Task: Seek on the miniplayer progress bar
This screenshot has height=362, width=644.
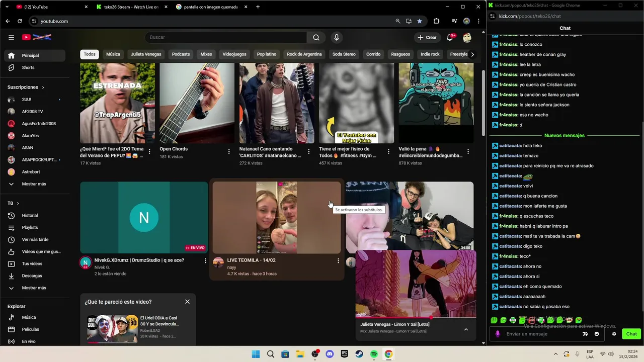Action: coord(416,318)
